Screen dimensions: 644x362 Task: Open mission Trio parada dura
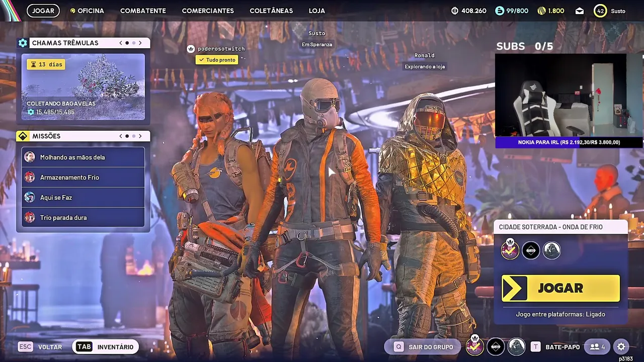(x=83, y=217)
